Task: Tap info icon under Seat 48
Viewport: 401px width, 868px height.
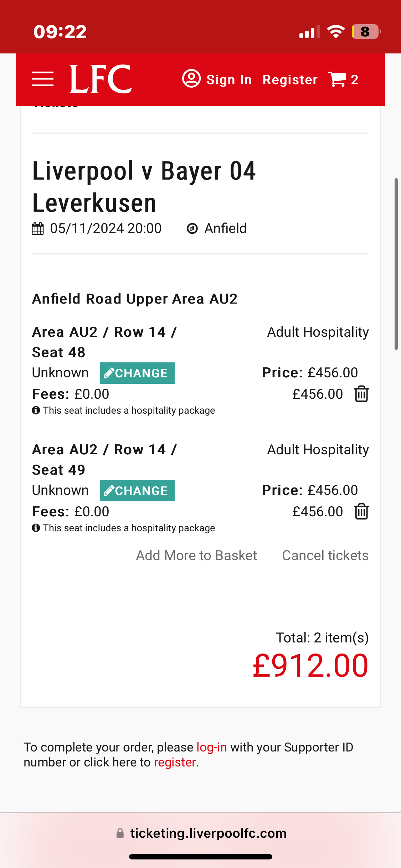Action: pyautogui.click(x=36, y=410)
